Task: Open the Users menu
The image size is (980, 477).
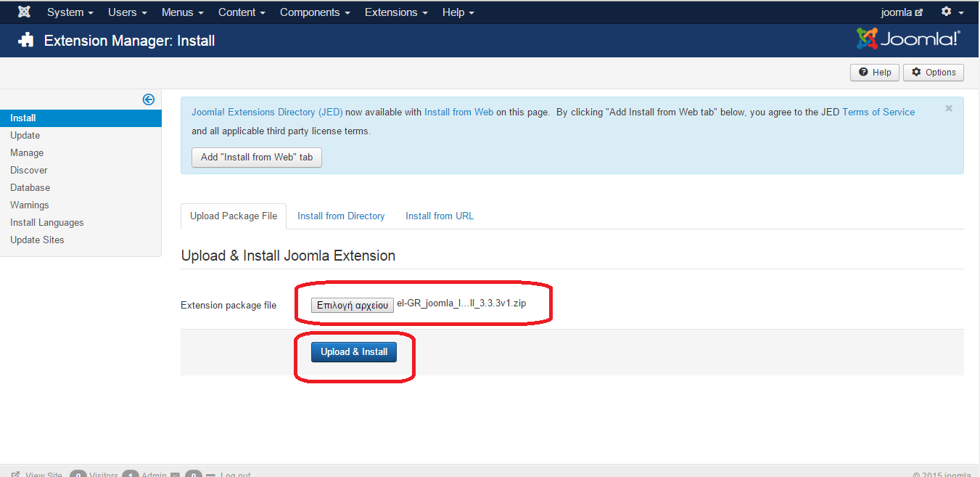Action: (128, 12)
